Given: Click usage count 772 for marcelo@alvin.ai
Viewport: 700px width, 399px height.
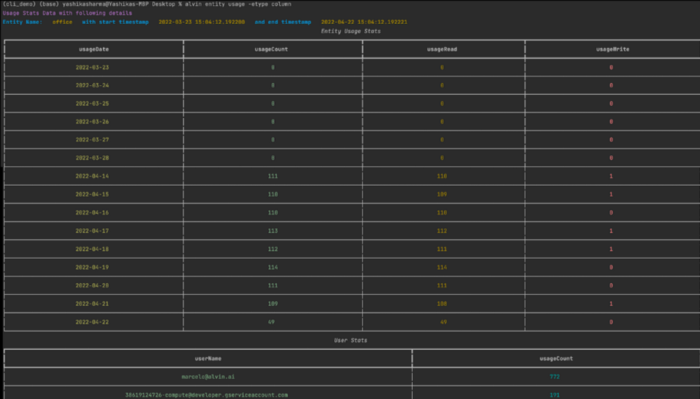Looking at the screenshot, I should [554, 377].
